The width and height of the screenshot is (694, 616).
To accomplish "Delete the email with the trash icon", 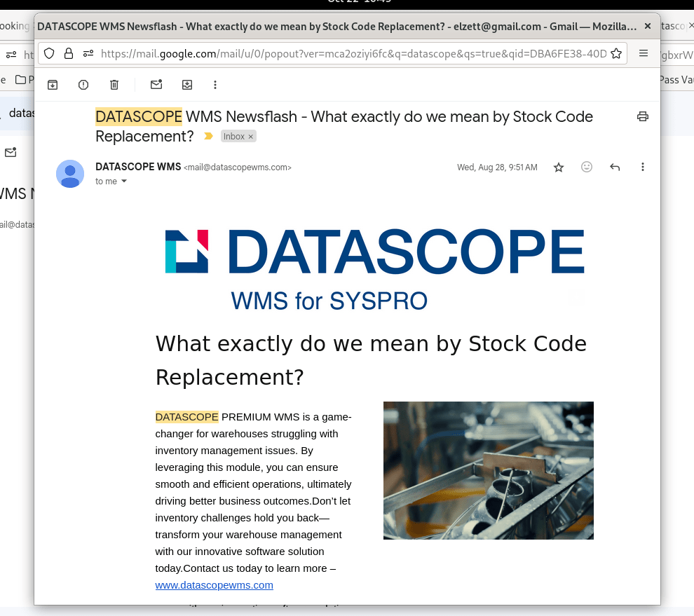I will click(114, 85).
